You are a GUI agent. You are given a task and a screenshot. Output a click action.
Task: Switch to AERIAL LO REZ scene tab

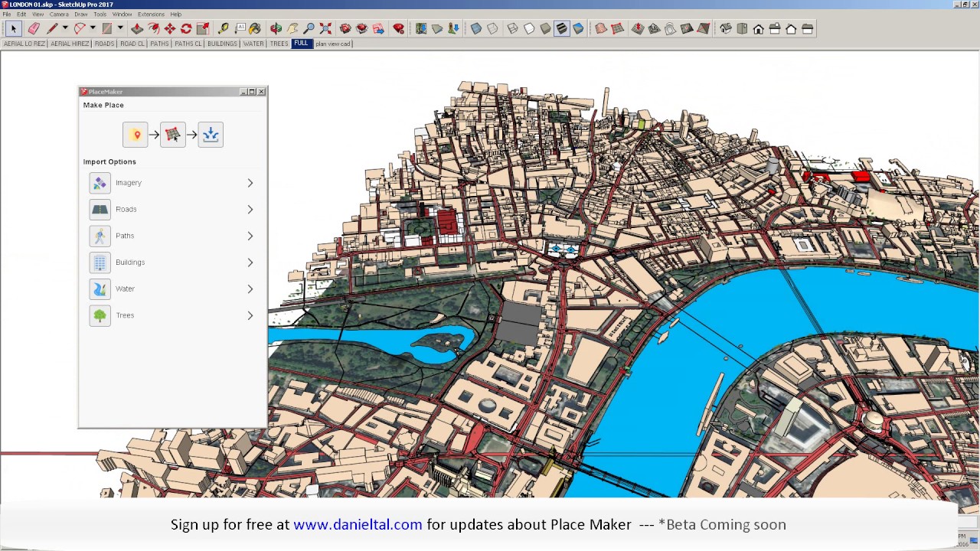click(24, 44)
